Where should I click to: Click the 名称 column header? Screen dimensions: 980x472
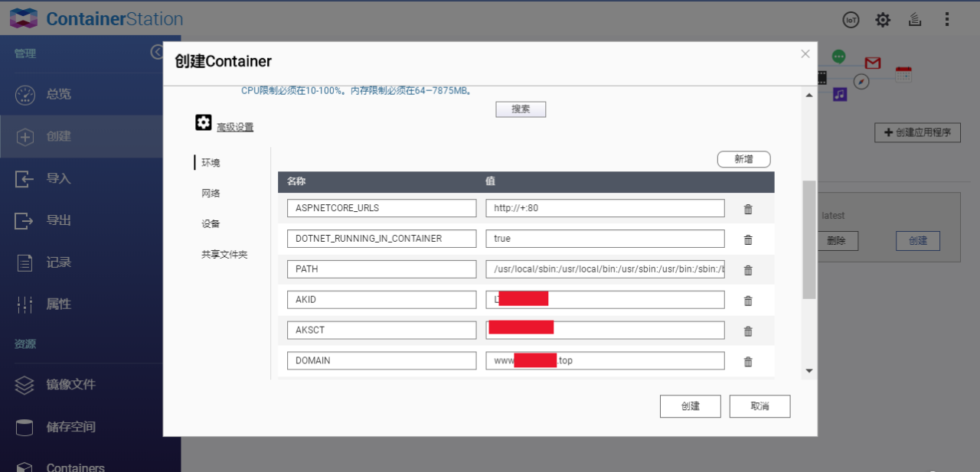(x=296, y=182)
